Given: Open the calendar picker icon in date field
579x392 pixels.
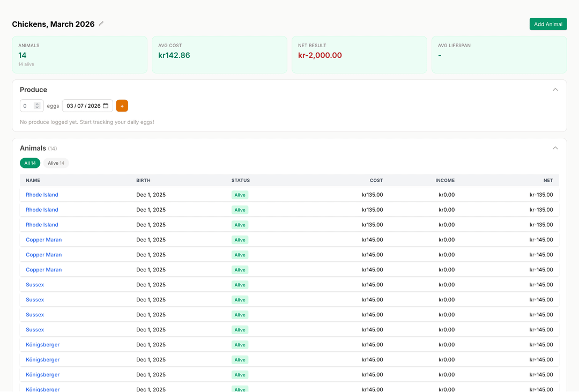Looking at the screenshot, I should [x=106, y=106].
